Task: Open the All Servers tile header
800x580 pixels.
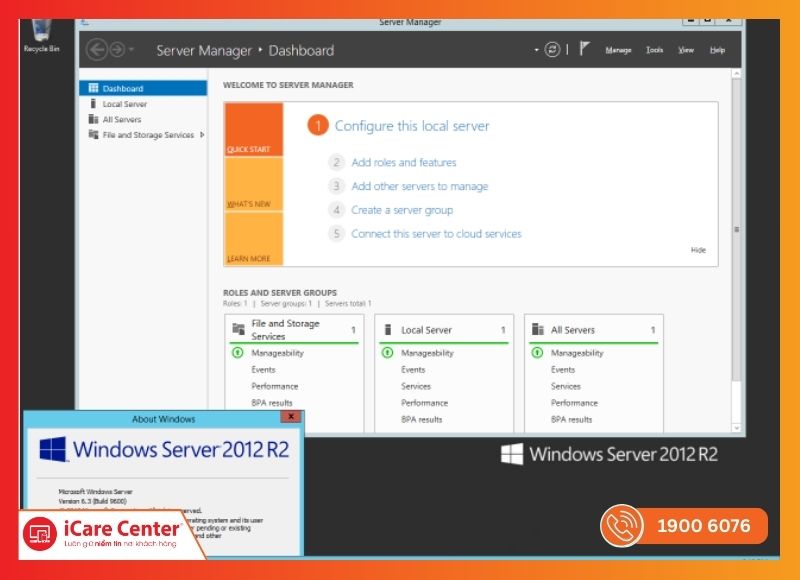Action: (594, 330)
